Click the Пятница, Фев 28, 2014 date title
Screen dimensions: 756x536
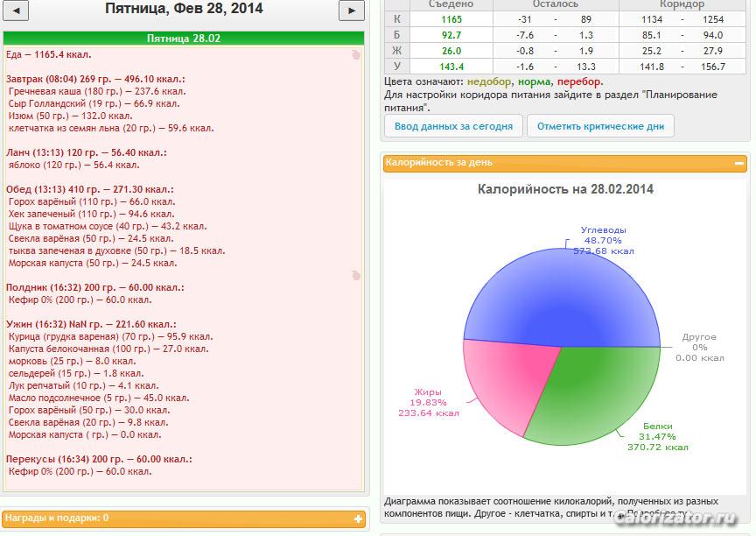(183, 10)
